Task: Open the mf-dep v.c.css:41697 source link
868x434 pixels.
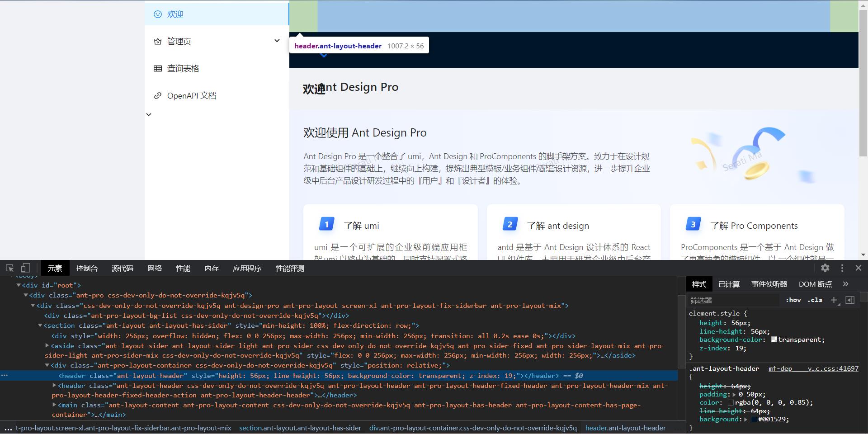Action: (x=813, y=368)
